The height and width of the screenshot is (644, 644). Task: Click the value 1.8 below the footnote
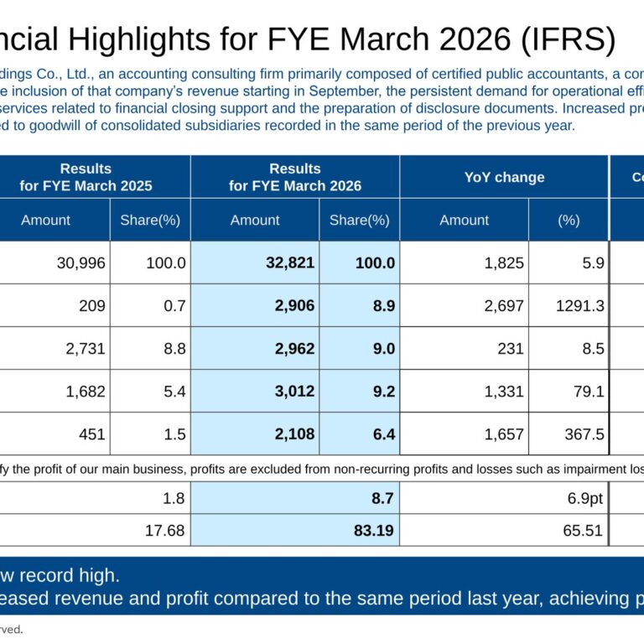(174, 498)
